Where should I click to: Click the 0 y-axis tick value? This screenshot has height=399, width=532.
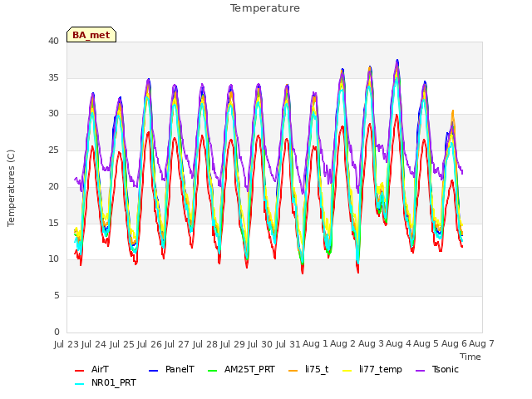pyautogui.click(x=57, y=332)
